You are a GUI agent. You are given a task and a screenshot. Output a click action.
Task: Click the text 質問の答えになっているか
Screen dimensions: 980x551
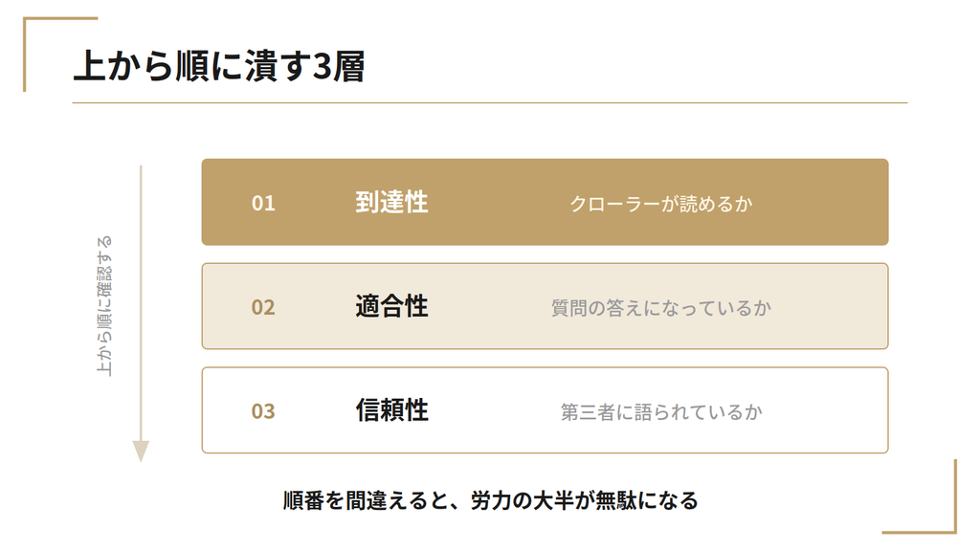(660, 308)
